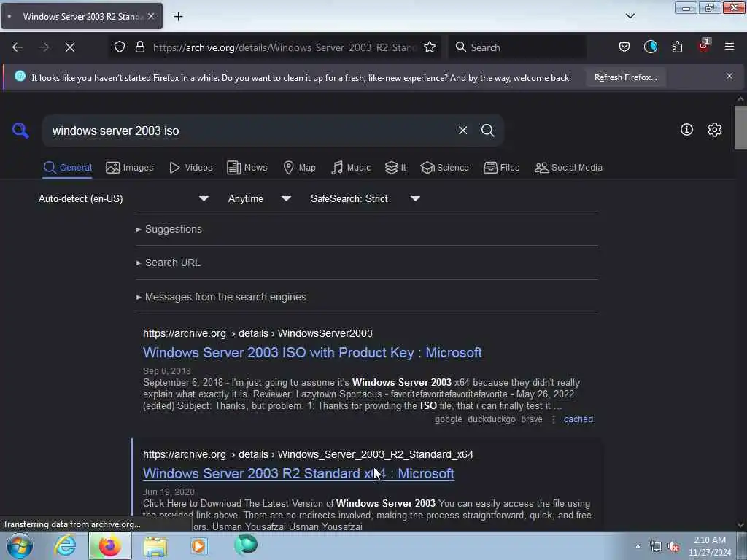Screen dimensions: 747x560
Task: Show site security info via padlock icon
Action: click(x=139, y=47)
